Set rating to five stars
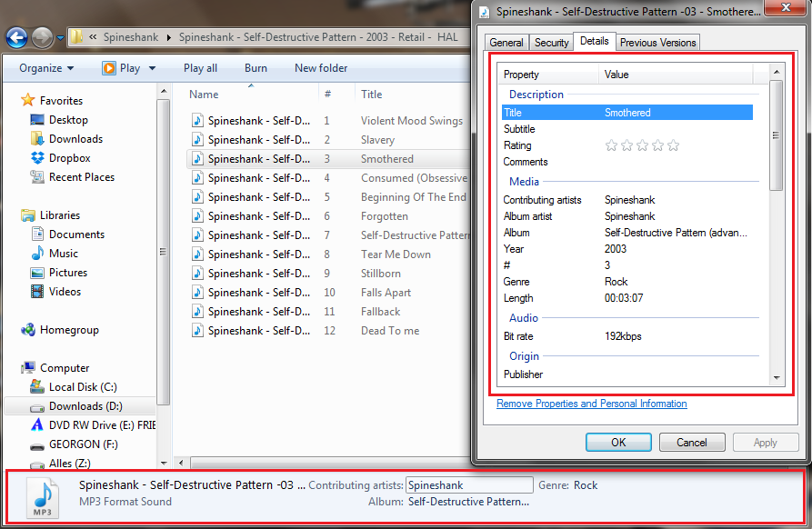 673,145
